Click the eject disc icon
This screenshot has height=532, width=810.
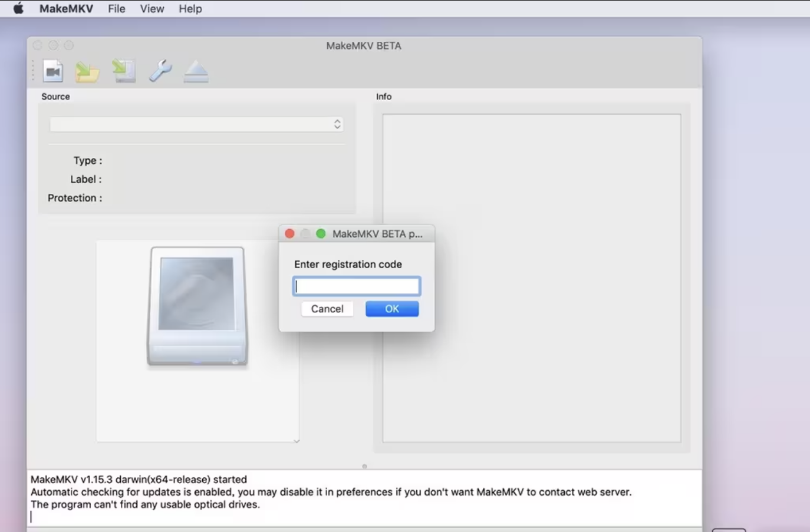[x=196, y=72]
